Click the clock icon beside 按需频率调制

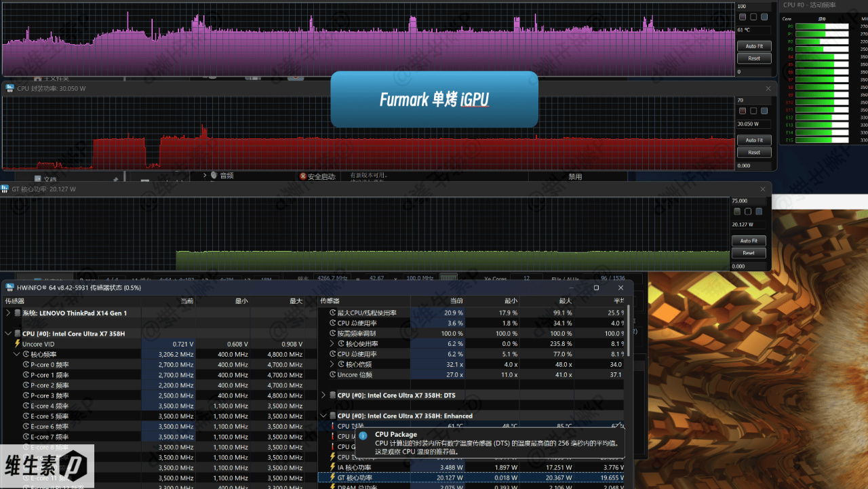(x=332, y=334)
